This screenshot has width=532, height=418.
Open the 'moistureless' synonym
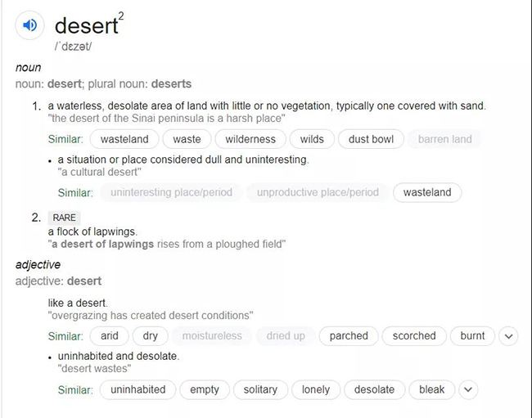click(x=212, y=335)
